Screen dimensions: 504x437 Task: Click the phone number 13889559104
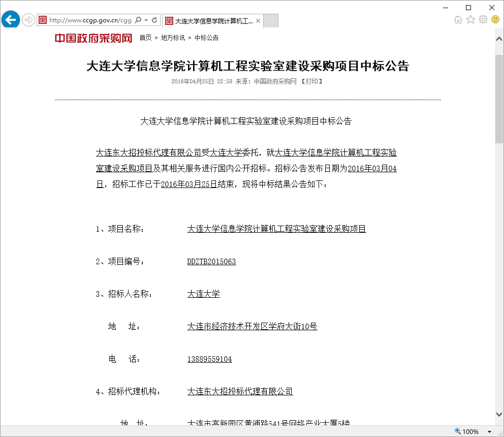[x=209, y=359]
